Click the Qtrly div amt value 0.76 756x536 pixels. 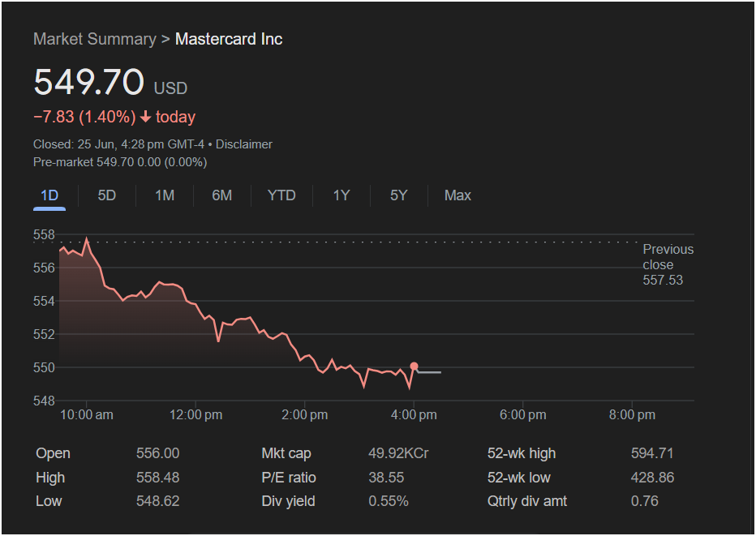[x=645, y=501]
